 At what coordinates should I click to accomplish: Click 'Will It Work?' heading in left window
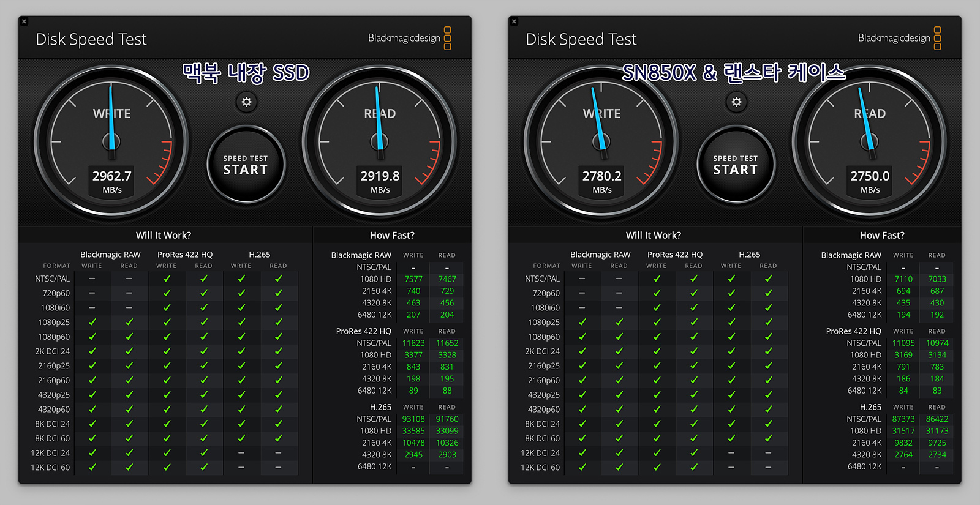click(164, 235)
